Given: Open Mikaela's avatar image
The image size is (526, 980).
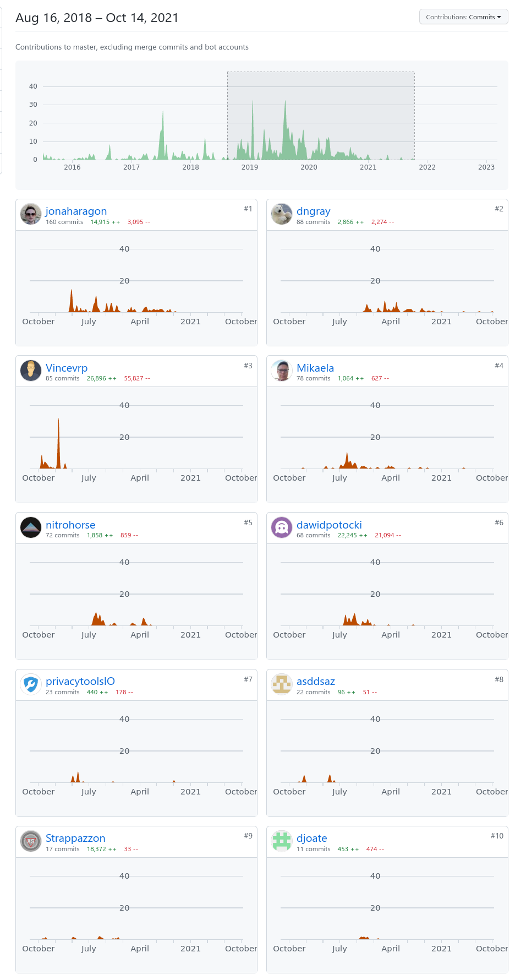Looking at the screenshot, I should point(282,371).
